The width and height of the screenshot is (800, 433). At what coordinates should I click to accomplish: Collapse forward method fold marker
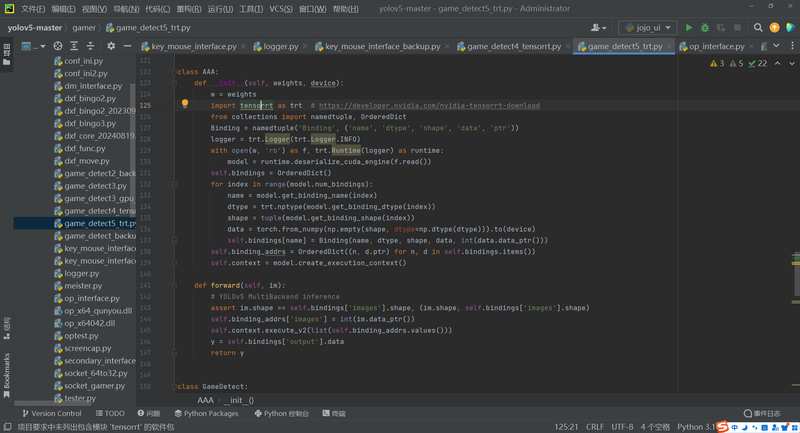coord(174,286)
